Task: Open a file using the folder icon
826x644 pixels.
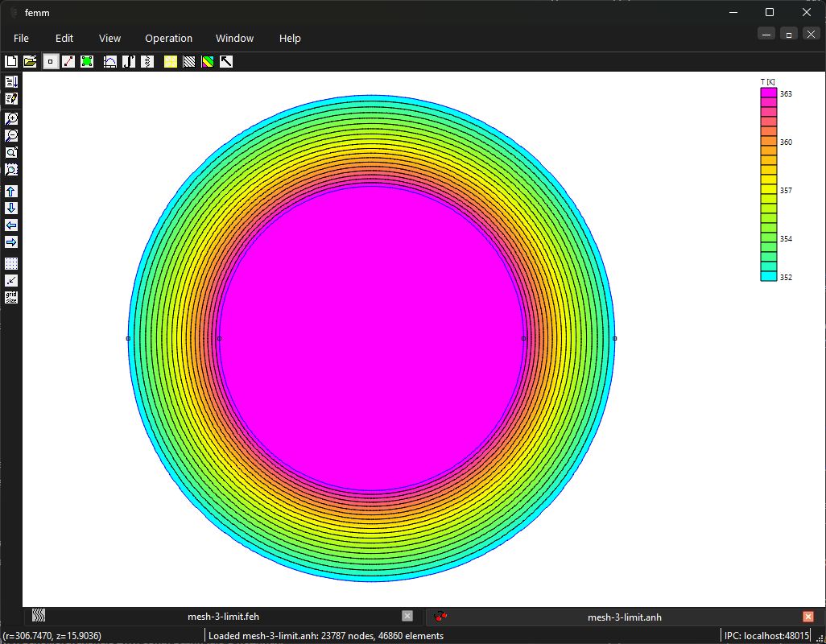Action: (x=30, y=62)
